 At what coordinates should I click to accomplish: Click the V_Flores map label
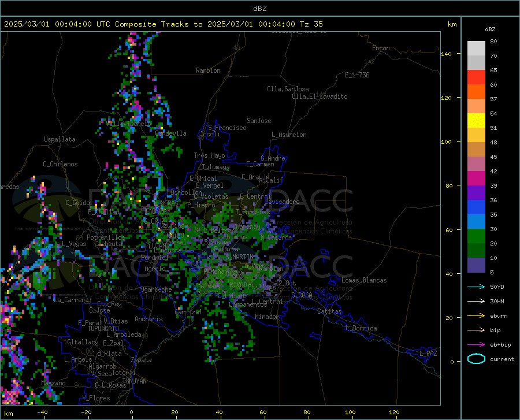click(x=96, y=398)
